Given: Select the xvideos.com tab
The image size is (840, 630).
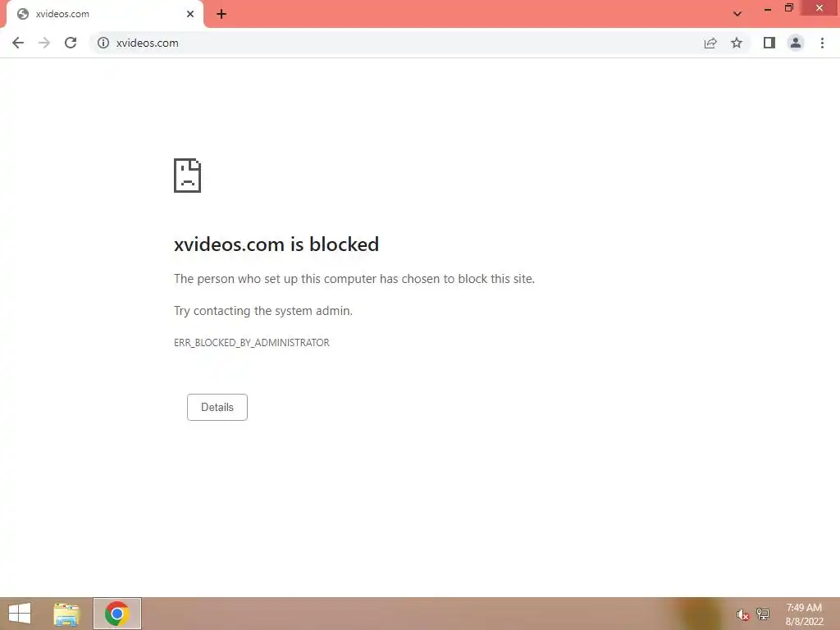Looking at the screenshot, I should 104,15.
